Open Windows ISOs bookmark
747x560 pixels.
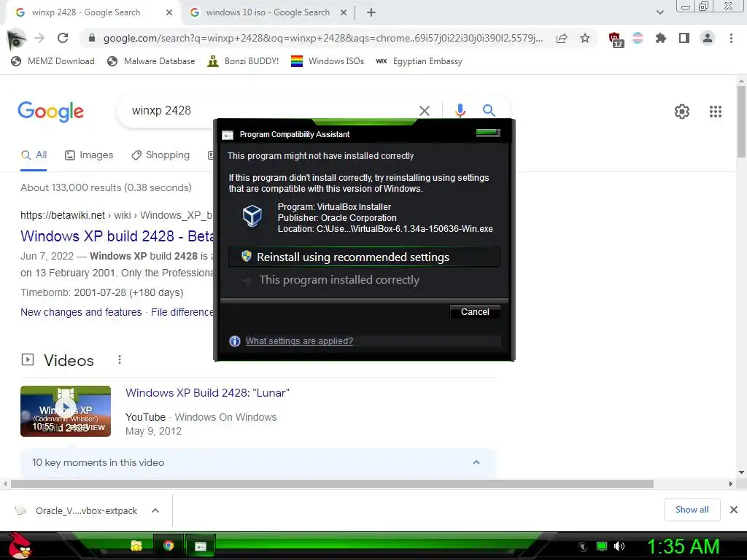tap(328, 61)
